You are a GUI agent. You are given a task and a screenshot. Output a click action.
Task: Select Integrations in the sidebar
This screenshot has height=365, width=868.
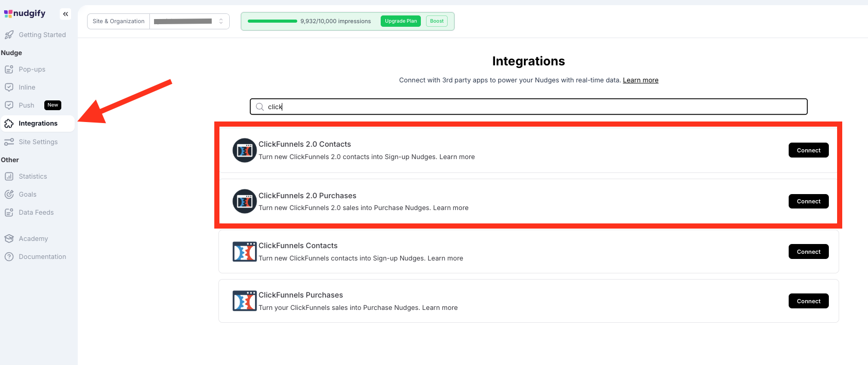click(38, 124)
